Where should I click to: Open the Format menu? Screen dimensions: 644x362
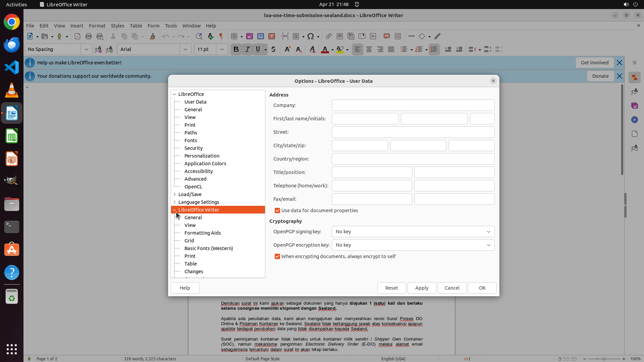(97, 25)
